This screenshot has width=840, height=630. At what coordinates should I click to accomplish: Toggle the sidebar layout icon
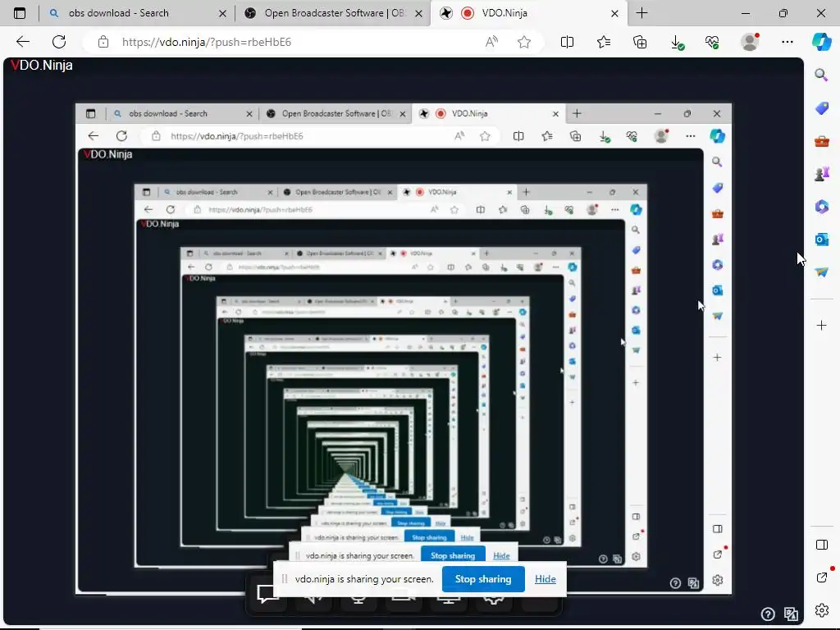tap(822, 545)
